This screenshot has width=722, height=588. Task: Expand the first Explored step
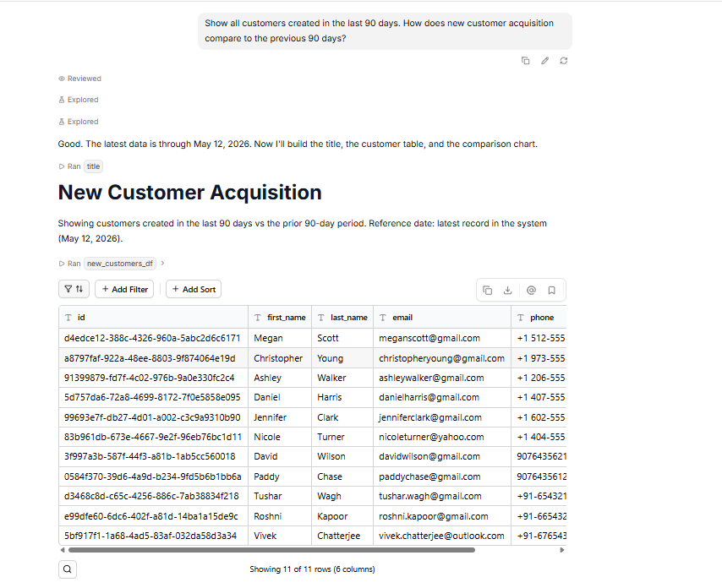coord(79,100)
